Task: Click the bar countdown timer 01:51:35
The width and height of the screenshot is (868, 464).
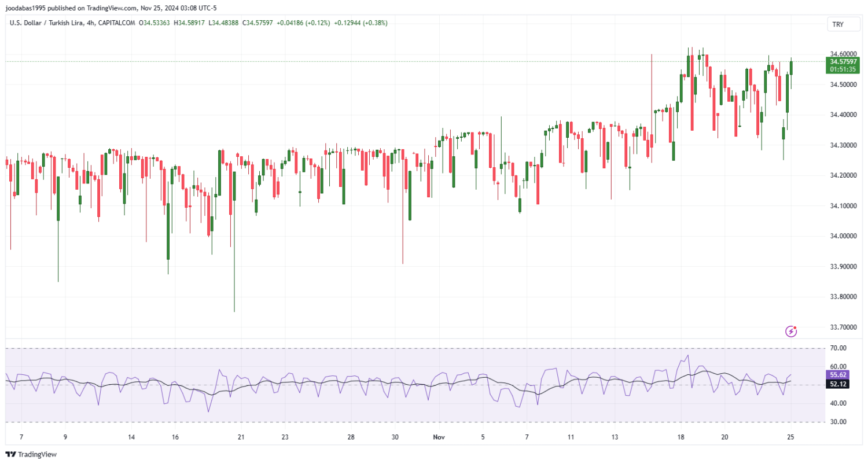Action: (x=843, y=69)
